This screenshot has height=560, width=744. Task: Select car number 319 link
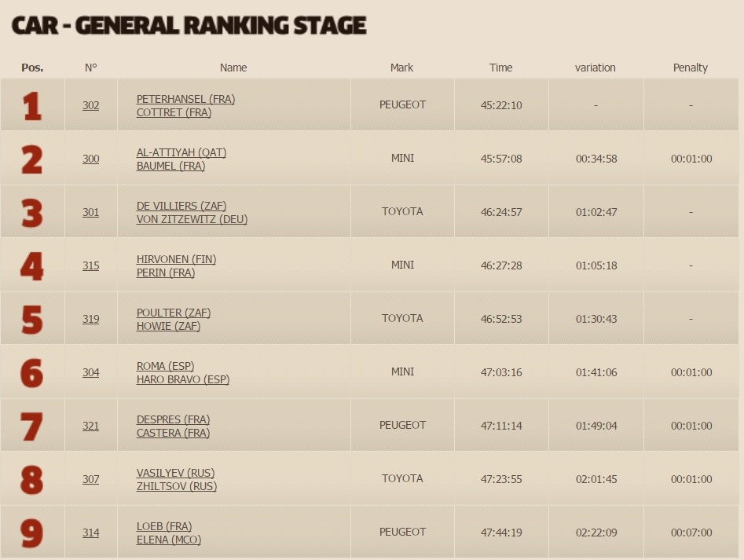click(x=90, y=319)
